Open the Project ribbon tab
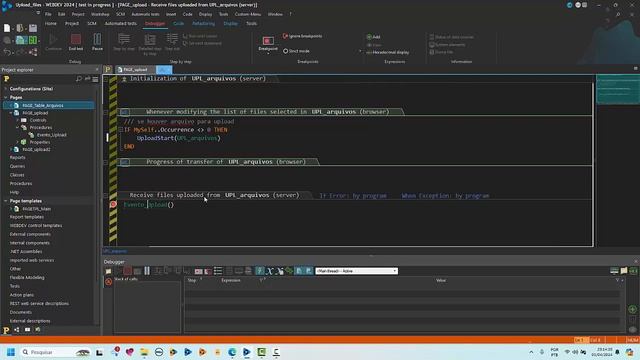Screen dimensions: 640x360 click(72, 24)
